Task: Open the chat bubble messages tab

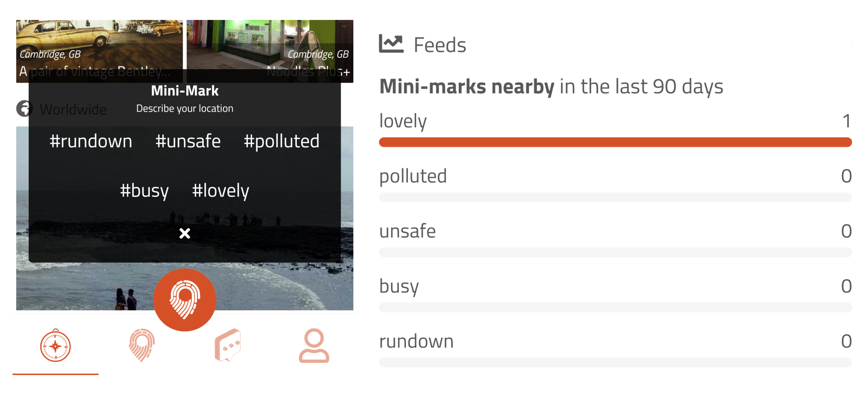Action: point(228,345)
